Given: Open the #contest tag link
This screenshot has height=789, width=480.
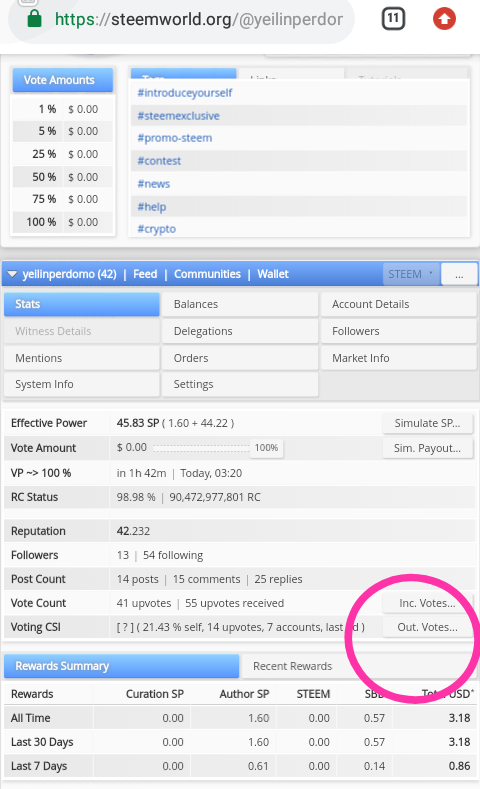Looking at the screenshot, I should click(159, 161).
